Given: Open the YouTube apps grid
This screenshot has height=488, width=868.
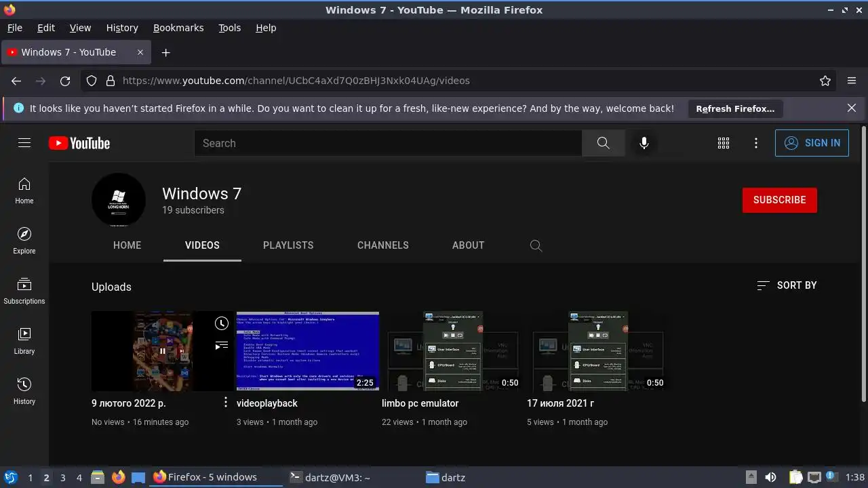Looking at the screenshot, I should 724,143.
